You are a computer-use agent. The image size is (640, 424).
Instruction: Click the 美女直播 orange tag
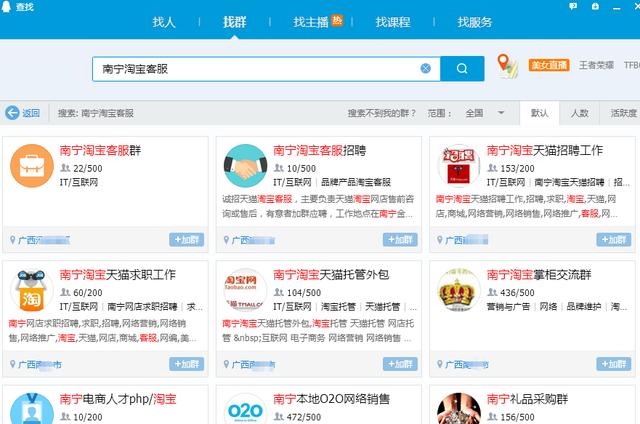549,65
